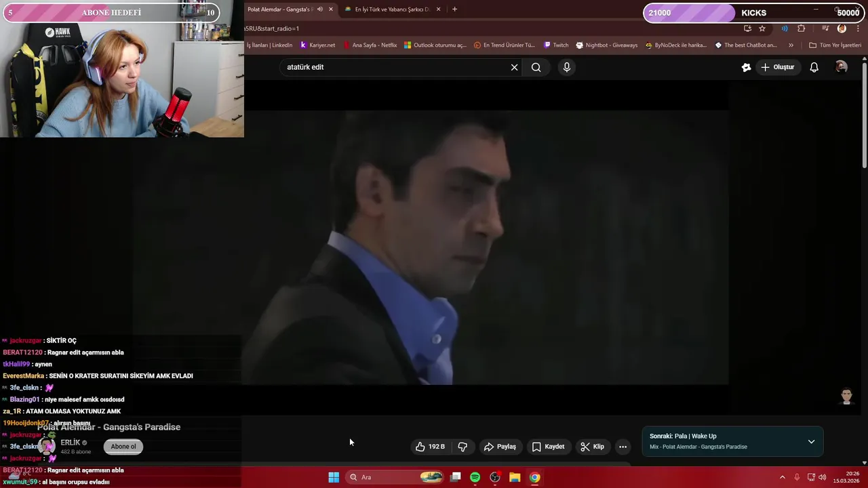Click Abone ol subscribe button
The width and height of the screenshot is (868, 488).
[123, 447]
